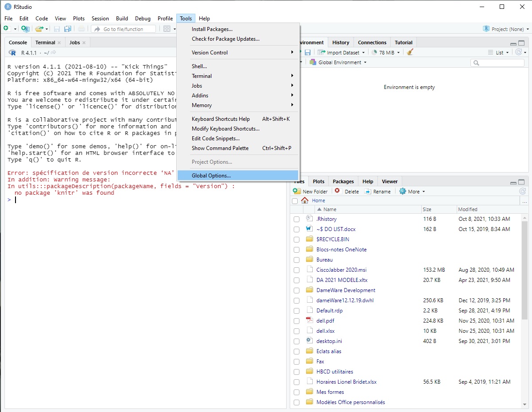Click the Home house icon in Files path
The image size is (532, 412).
click(305, 200)
